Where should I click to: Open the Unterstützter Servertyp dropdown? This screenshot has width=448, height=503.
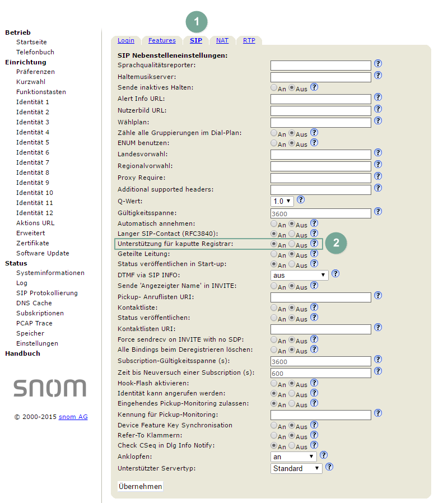[x=296, y=468]
